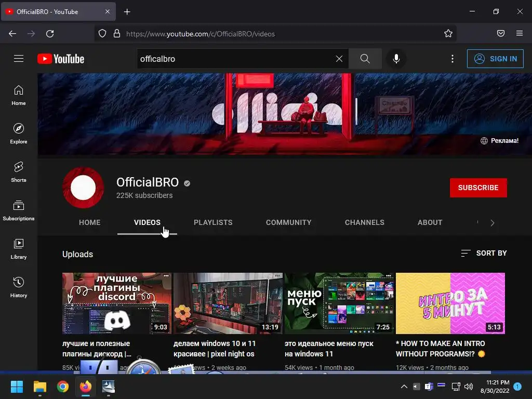The image size is (532, 399).
Task: Open the notification center badge
Action: [517, 387]
